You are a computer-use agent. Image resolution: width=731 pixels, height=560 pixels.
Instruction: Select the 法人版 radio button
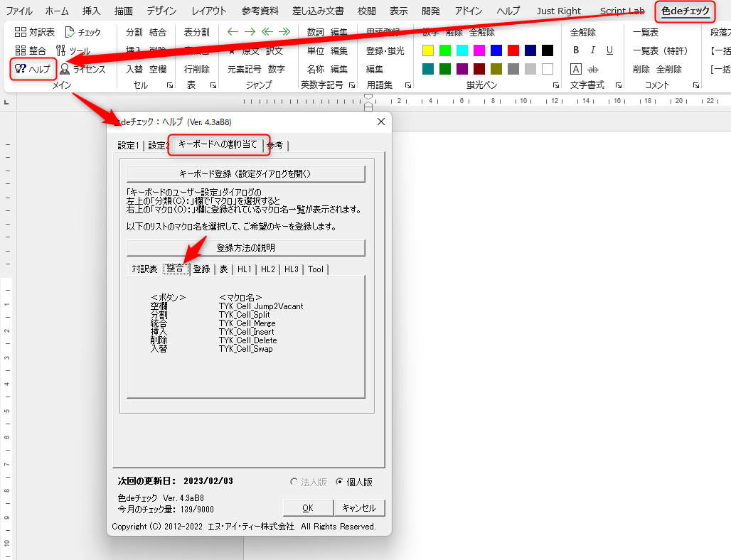(x=294, y=482)
